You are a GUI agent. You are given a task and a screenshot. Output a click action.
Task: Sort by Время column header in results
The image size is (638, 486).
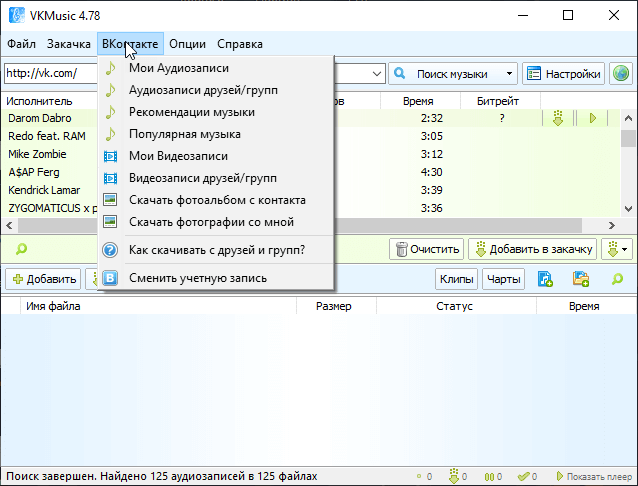point(420,101)
